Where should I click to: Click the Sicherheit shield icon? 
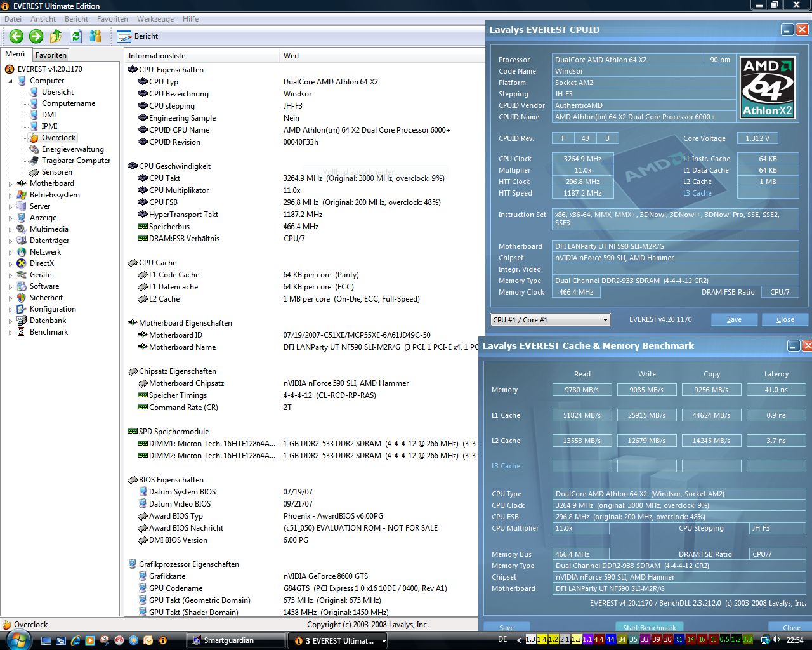pos(22,298)
